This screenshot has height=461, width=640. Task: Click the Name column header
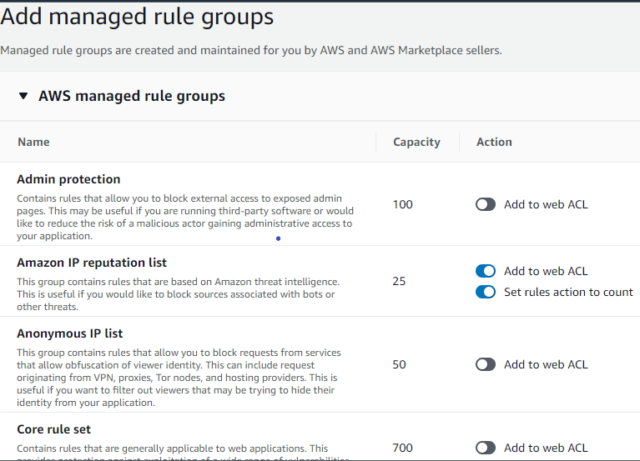(33, 142)
